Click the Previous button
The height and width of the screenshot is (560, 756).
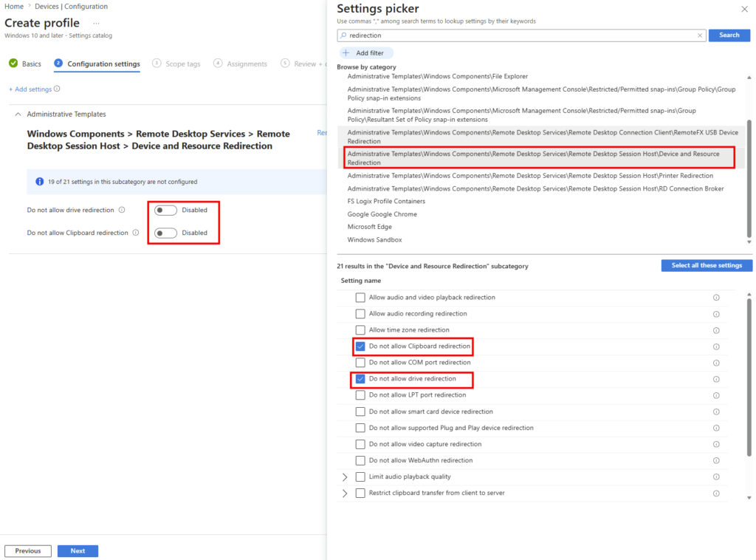[28, 551]
